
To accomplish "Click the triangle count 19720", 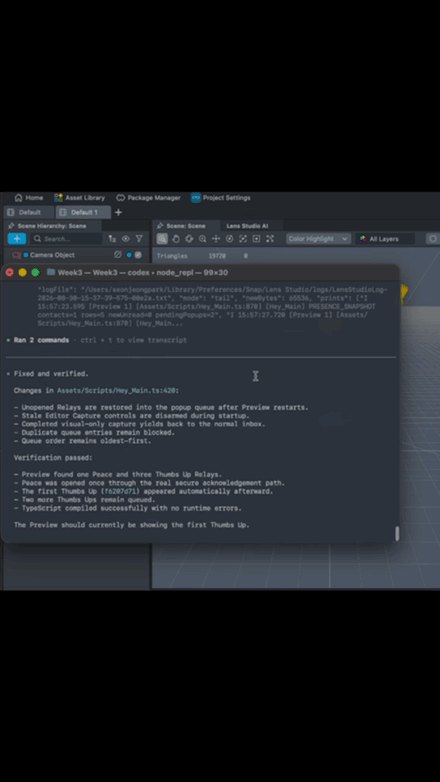I will click(x=217, y=256).
